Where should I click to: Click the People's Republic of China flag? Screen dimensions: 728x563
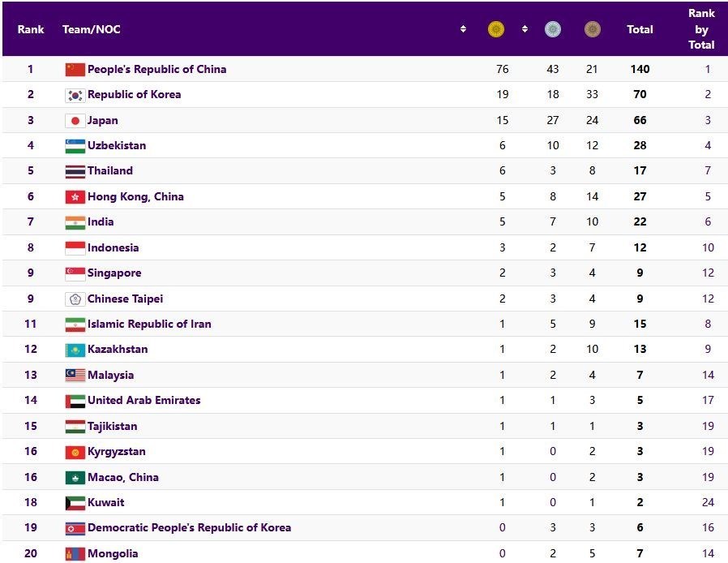[x=75, y=69]
